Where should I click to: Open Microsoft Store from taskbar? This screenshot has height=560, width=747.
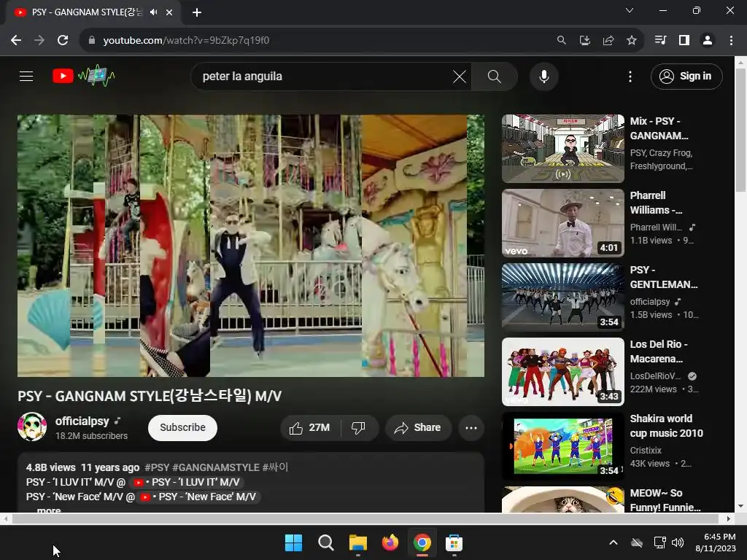(454, 542)
